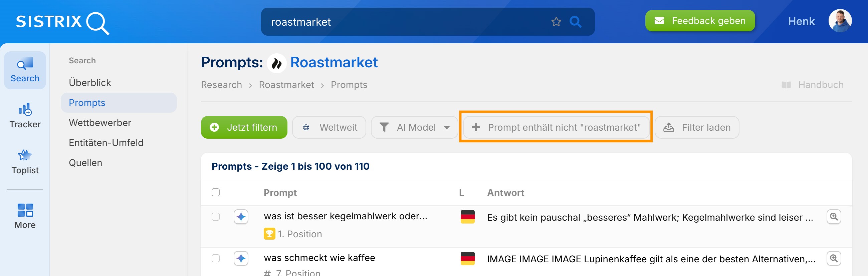Click prompt 'was schmeckt wie kaffee'
Viewport: 868px width, 276px height.
click(x=319, y=258)
